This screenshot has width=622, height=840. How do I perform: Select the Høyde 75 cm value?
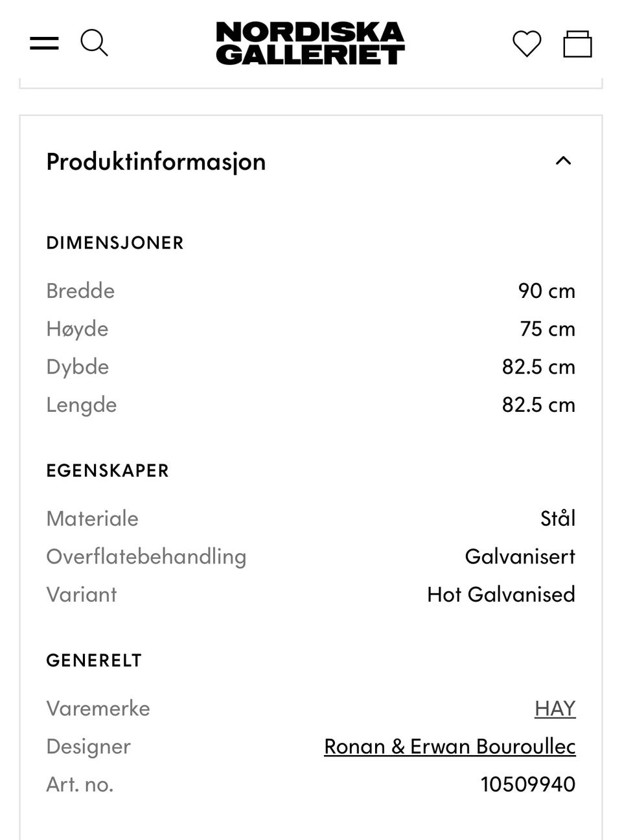[x=547, y=329]
